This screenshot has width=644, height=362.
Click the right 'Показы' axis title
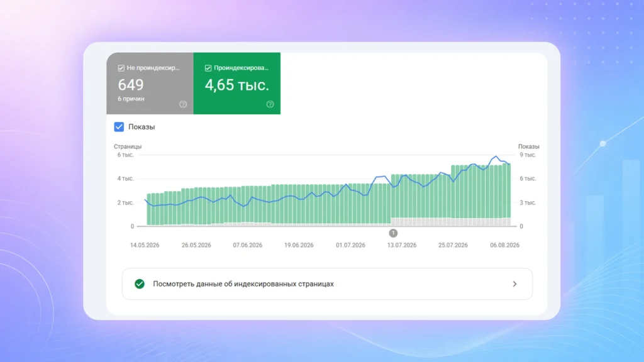528,146
